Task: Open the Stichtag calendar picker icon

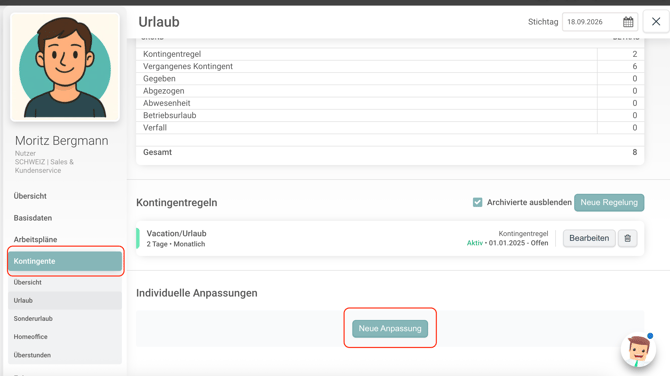Action: point(628,22)
